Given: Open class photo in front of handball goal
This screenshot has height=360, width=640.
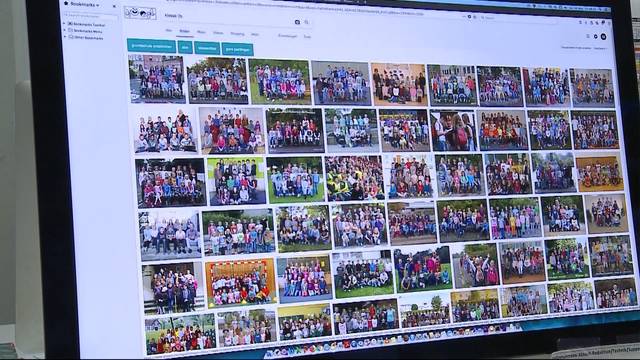Looking at the screenshot, I should (241, 283).
